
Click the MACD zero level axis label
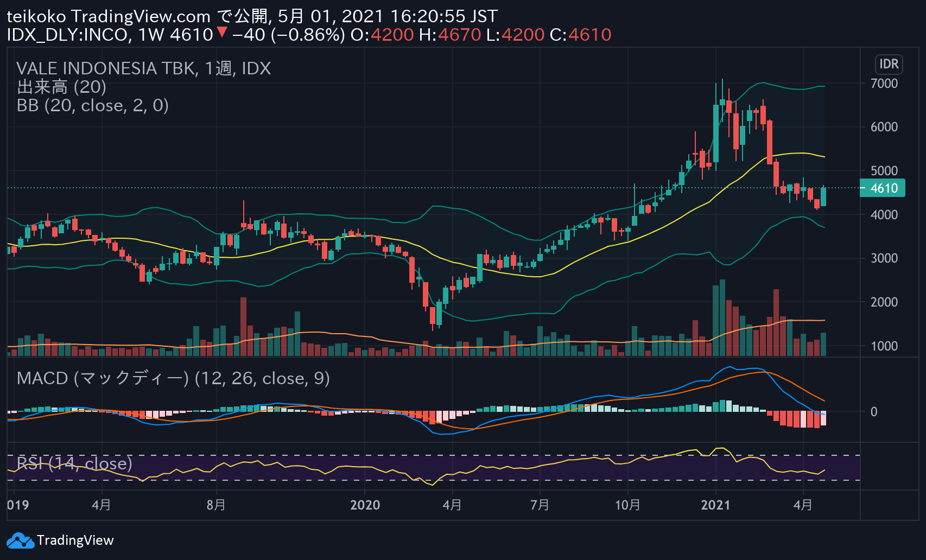coord(874,412)
